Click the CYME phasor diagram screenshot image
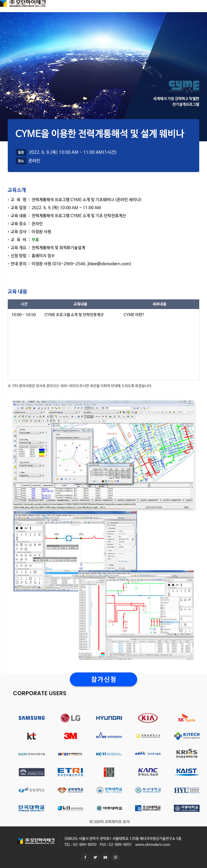 tap(103, 455)
